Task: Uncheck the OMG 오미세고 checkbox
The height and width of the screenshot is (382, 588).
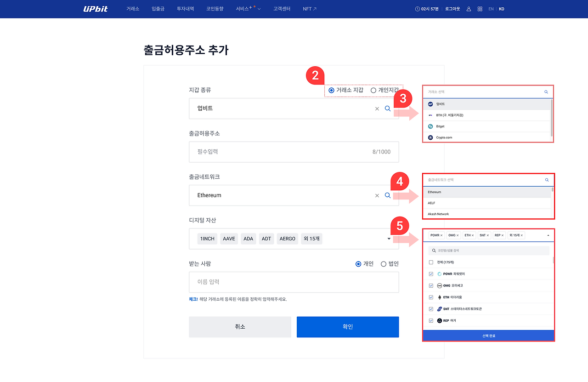Action: [431, 285]
